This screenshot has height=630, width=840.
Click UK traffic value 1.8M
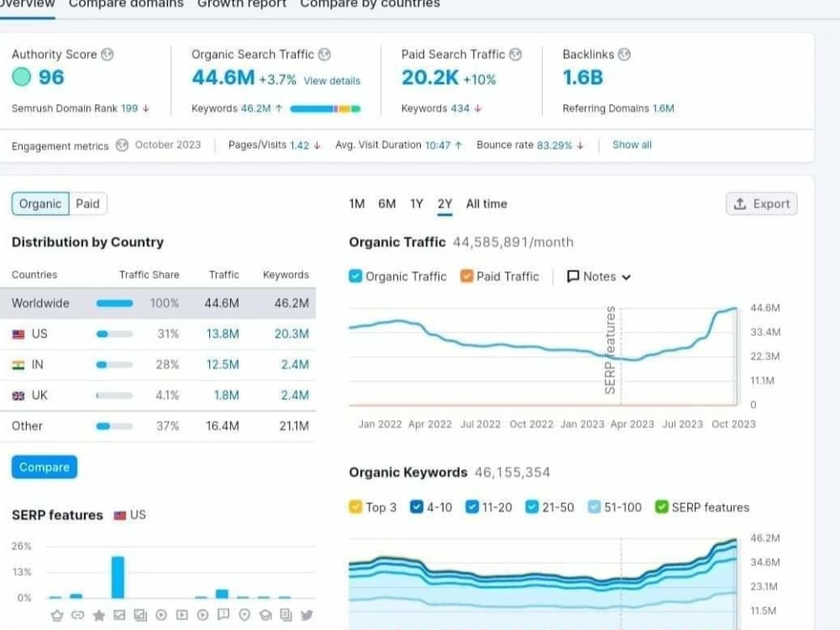tap(227, 396)
